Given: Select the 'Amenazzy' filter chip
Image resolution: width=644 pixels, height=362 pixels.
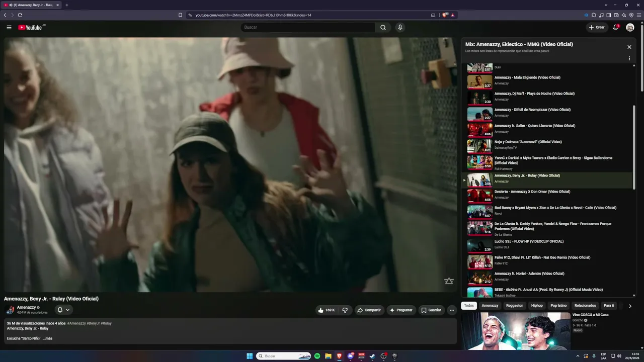Looking at the screenshot, I should [x=490, y=306].
